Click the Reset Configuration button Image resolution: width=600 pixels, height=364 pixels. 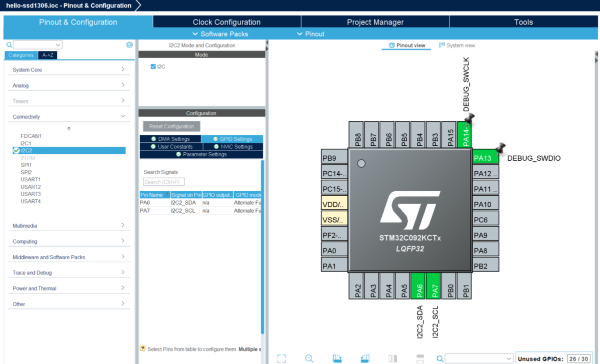[x=171, y=126]
